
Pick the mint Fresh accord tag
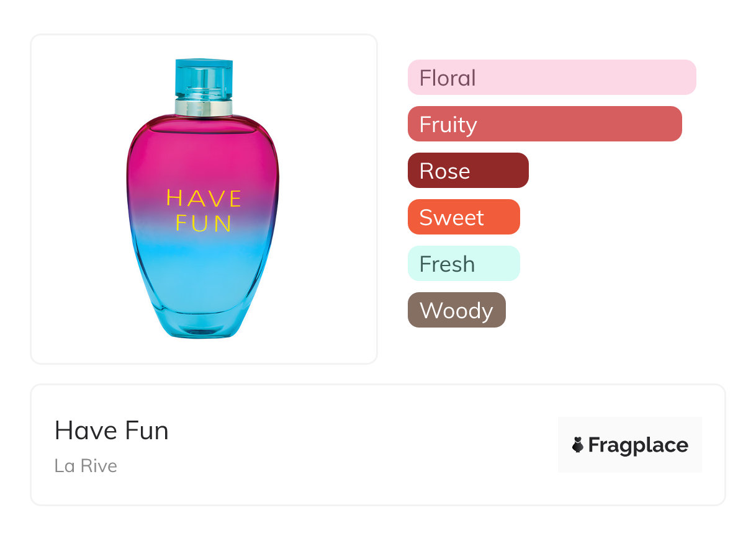463,264
